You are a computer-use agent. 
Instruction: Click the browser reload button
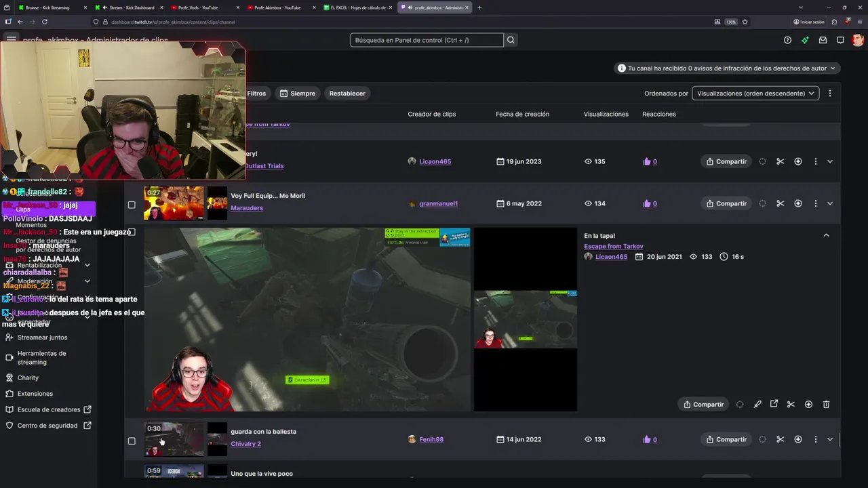45,22
